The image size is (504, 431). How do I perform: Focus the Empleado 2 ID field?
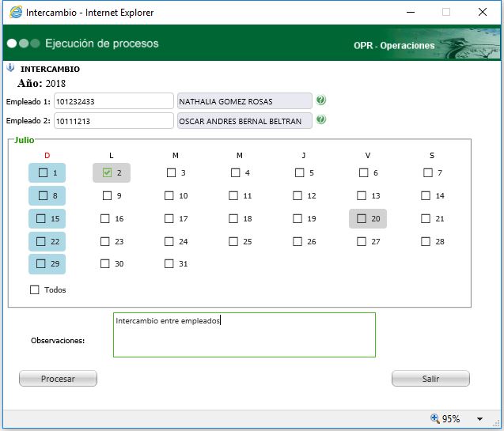114,121
